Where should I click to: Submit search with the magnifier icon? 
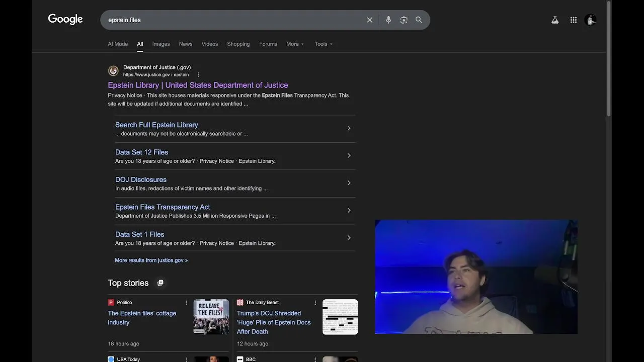pyautogui.click(x=419, y=20)
